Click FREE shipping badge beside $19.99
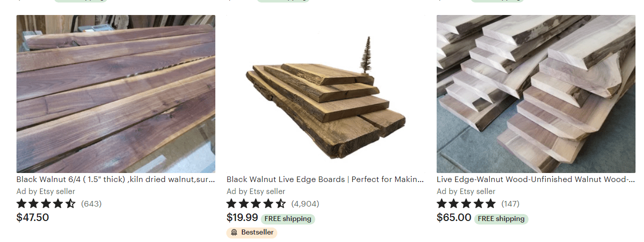Viewport: 644px width, 242px height. (x=288, y=218)
